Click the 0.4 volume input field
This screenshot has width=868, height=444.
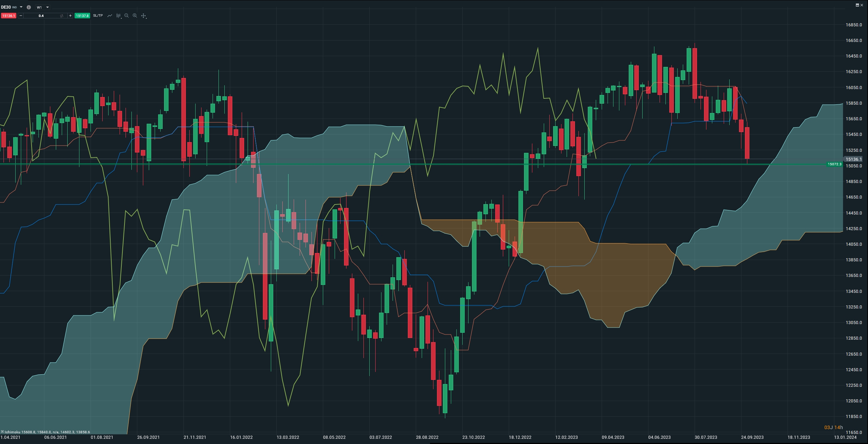click(41, 16)
